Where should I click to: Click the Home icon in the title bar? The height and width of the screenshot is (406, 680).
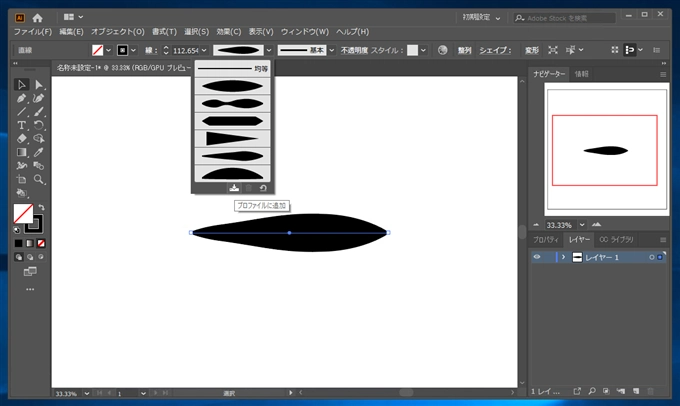(38, 18)
